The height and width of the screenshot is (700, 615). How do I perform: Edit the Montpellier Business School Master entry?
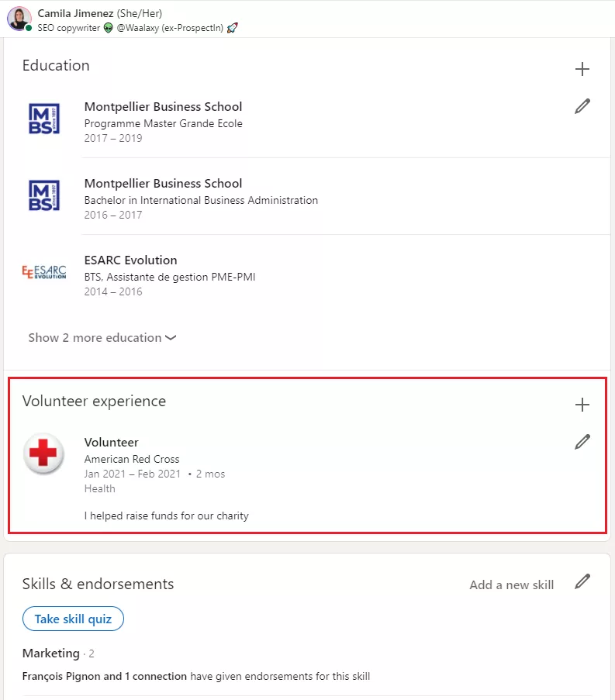coord(582,107)
